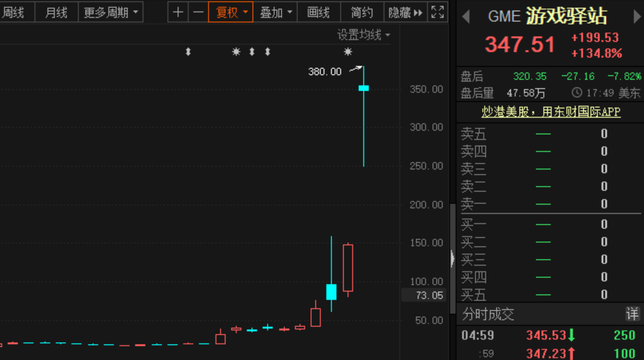The image size is (644, 360).
Task: Click the 73.05 price axis marker
Action: pyautogui.click(x=424, y=295)
